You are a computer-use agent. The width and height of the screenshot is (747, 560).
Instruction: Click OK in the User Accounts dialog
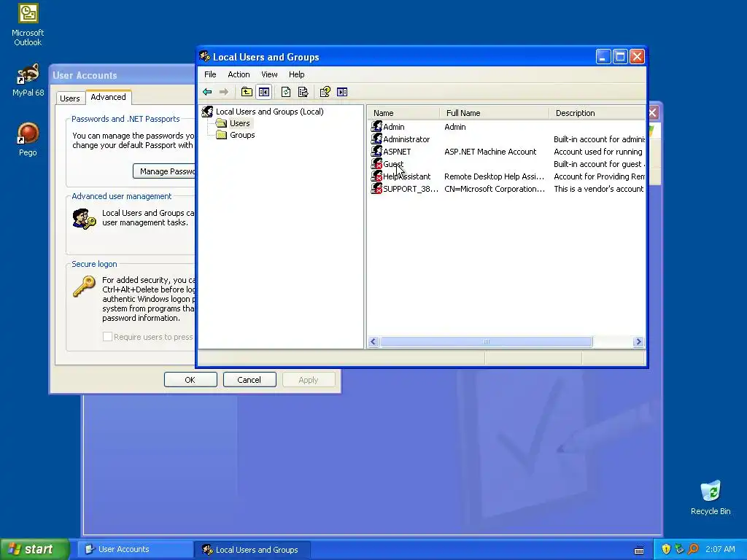pyautogui.click(x=190, y=379)
